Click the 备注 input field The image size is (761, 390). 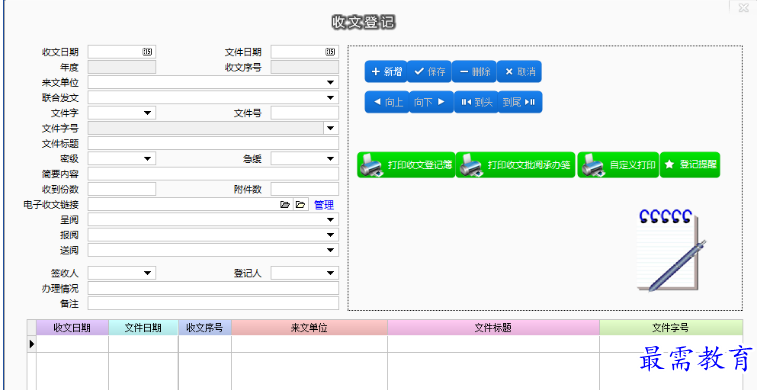pos(213,303)
